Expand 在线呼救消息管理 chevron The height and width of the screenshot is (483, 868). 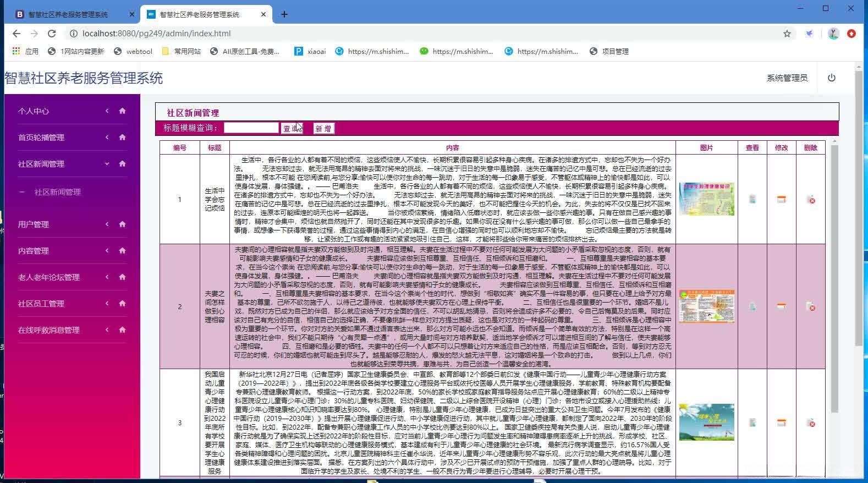pos(107,330)
